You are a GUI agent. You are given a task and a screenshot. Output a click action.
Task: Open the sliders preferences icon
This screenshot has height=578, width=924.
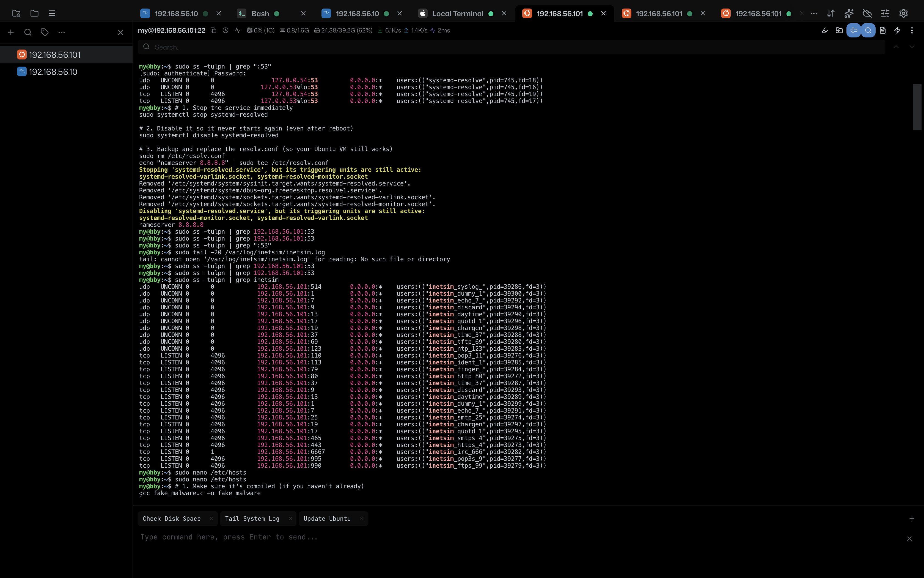coord(885,13)
